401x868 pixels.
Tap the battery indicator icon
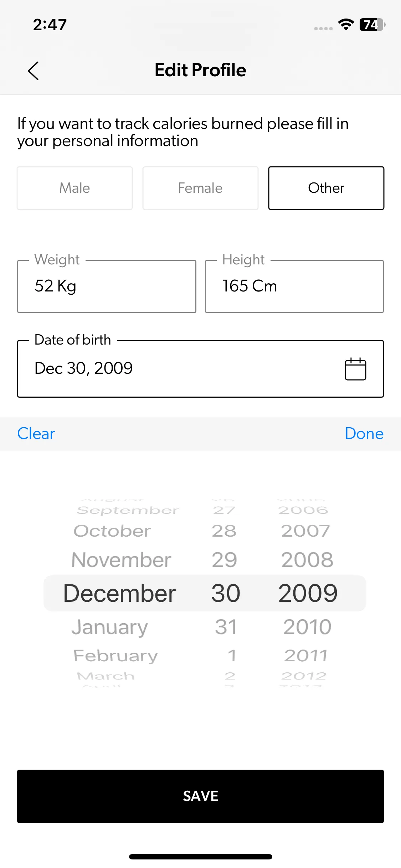pyautogui.click(x=372, y=25)
